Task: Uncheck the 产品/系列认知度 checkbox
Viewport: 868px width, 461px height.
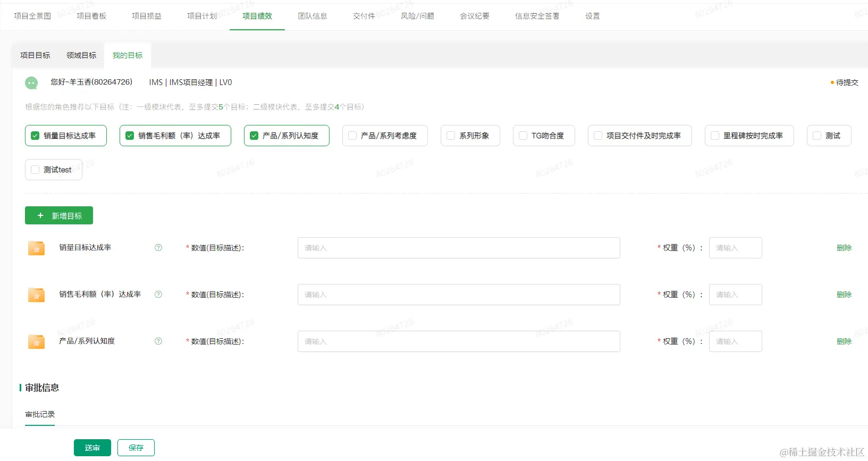Action: pyautogui.click(x=254, y=136)
